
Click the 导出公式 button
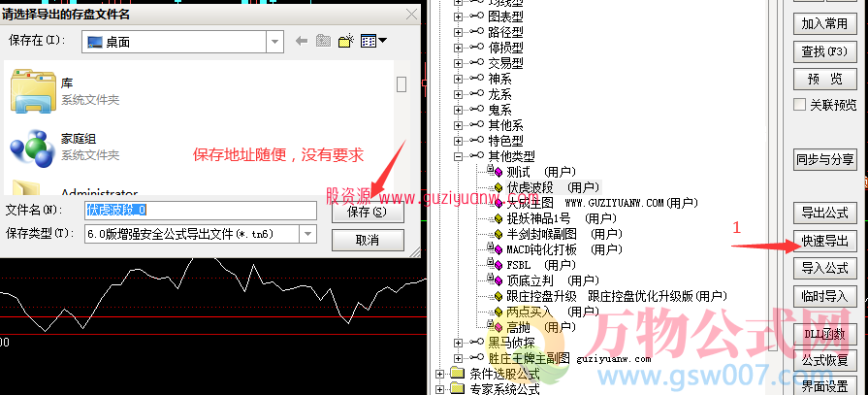[x=824, y=213]
